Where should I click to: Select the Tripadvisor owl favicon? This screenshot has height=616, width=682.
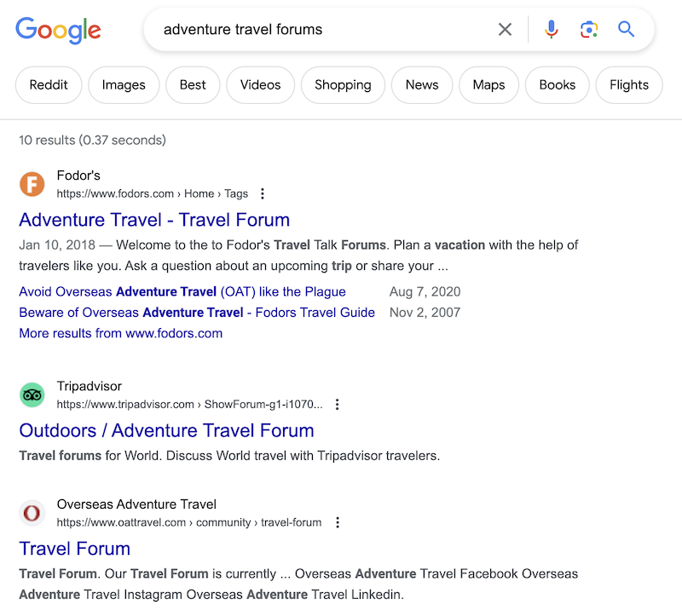[32, 394]
